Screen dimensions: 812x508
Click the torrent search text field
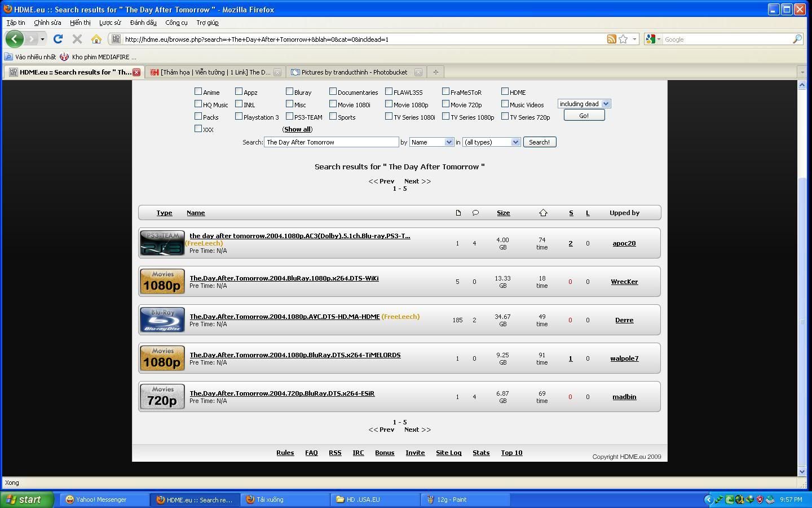click(332, 142)
